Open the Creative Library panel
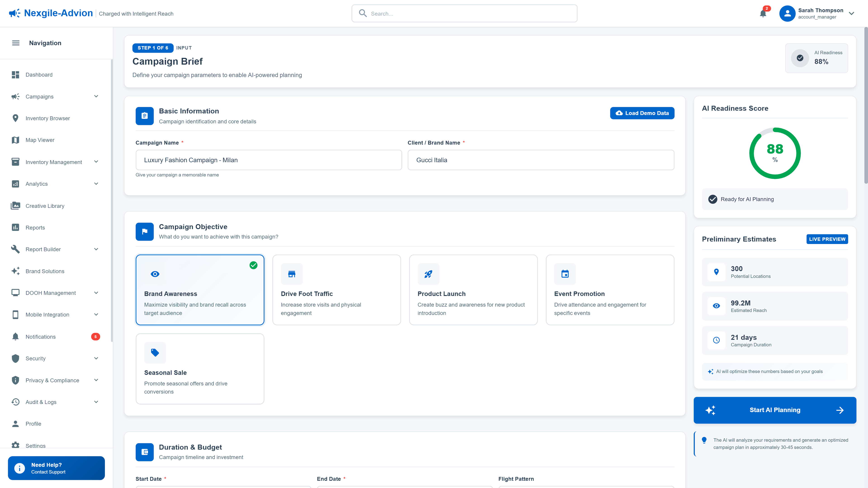868x488 pixels. [45, 206]
